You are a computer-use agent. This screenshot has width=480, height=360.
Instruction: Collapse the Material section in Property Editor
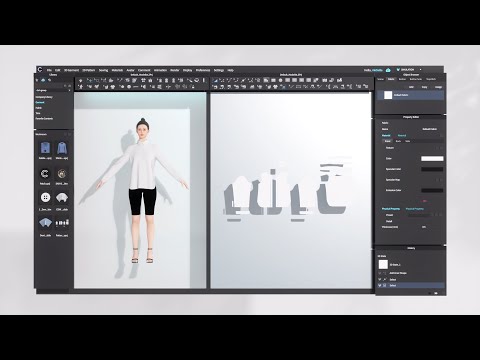point(386,135)
